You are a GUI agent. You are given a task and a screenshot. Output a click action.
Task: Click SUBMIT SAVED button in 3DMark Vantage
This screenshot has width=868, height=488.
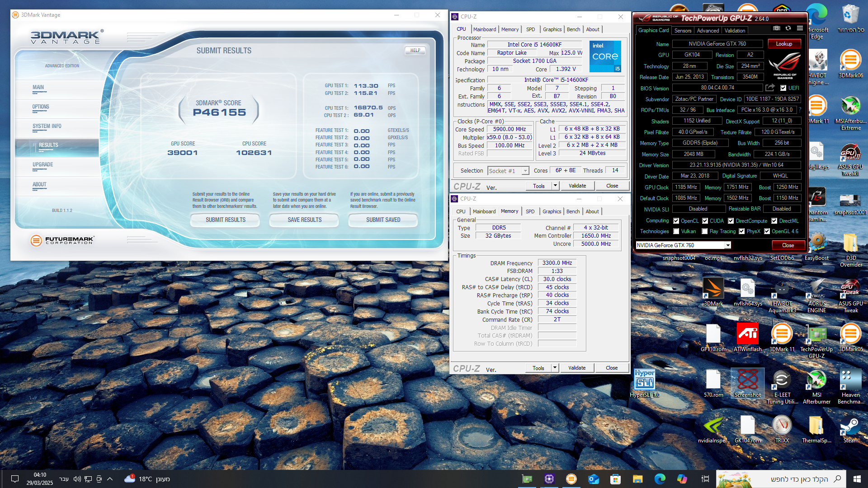pyautogui.click(x=383, y=220)
